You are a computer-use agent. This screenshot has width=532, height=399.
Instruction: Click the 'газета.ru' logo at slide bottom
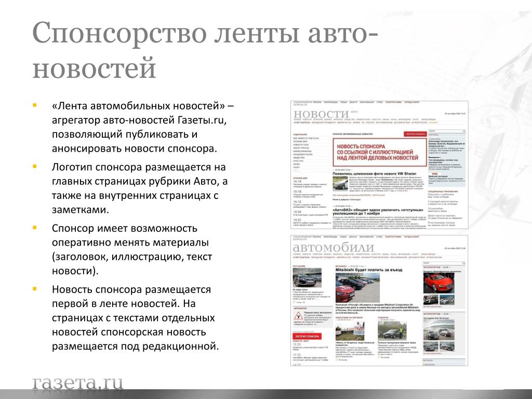pos(78,383)
